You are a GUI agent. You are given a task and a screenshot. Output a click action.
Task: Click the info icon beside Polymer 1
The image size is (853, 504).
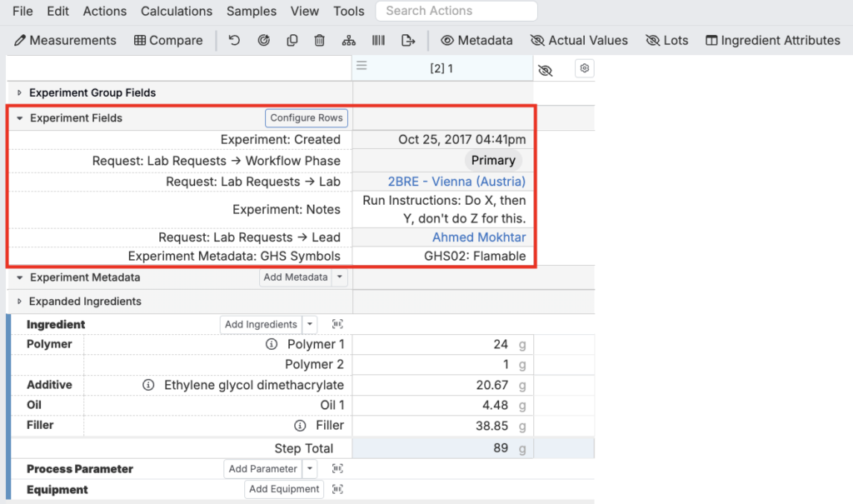[x=271, y=344]
